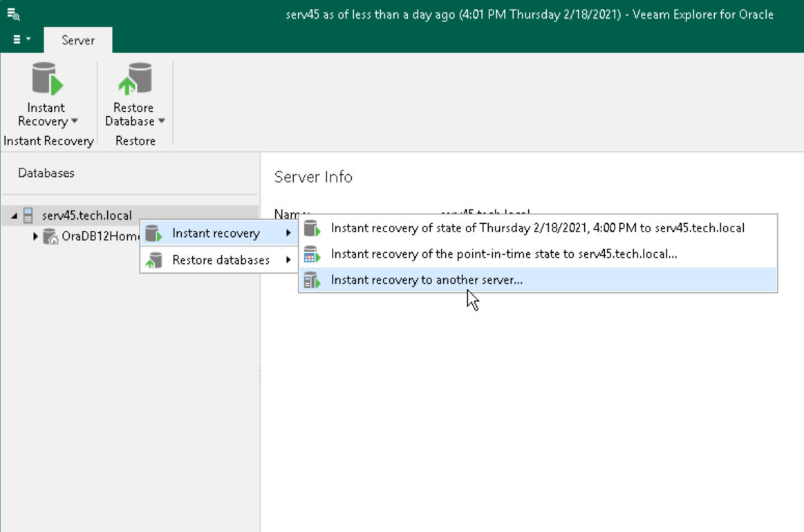Expand the Instant recovery submenu arrow

tap(289, 234)
